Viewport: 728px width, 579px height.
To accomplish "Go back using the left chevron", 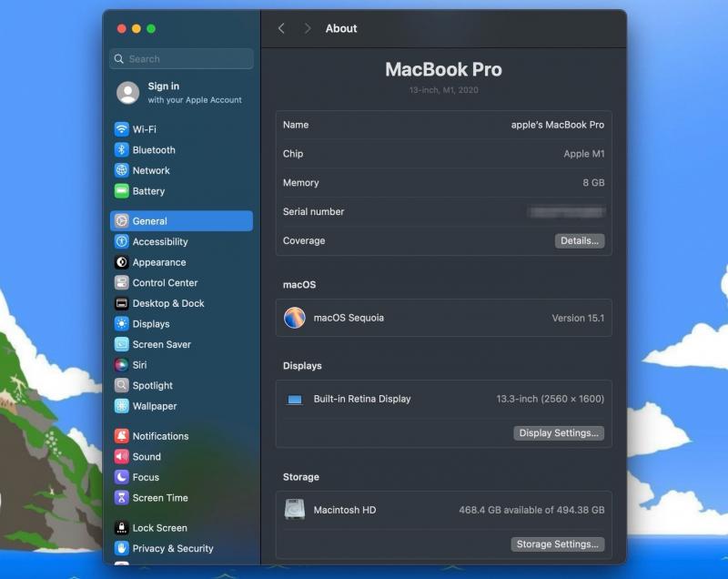I will 281,28.
